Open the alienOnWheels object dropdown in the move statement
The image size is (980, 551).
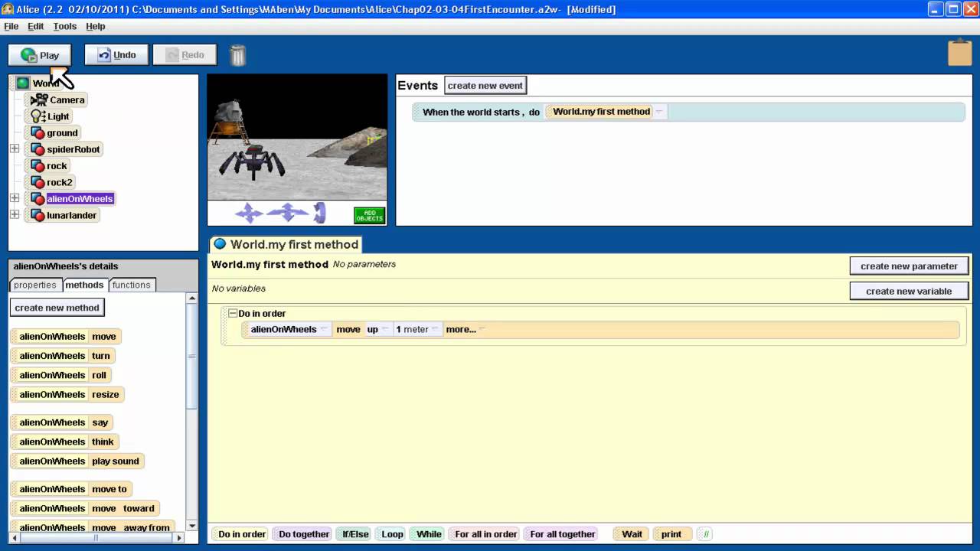point(324,329)
